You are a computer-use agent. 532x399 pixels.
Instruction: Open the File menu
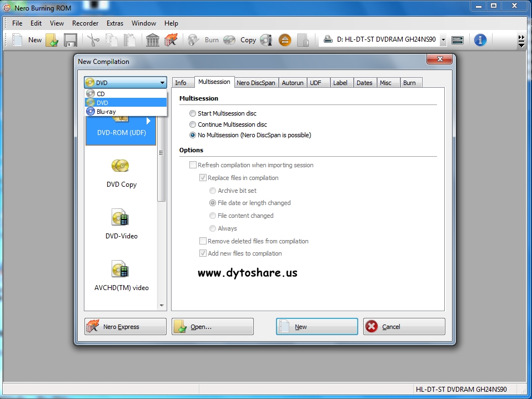[x=17, y=23]
